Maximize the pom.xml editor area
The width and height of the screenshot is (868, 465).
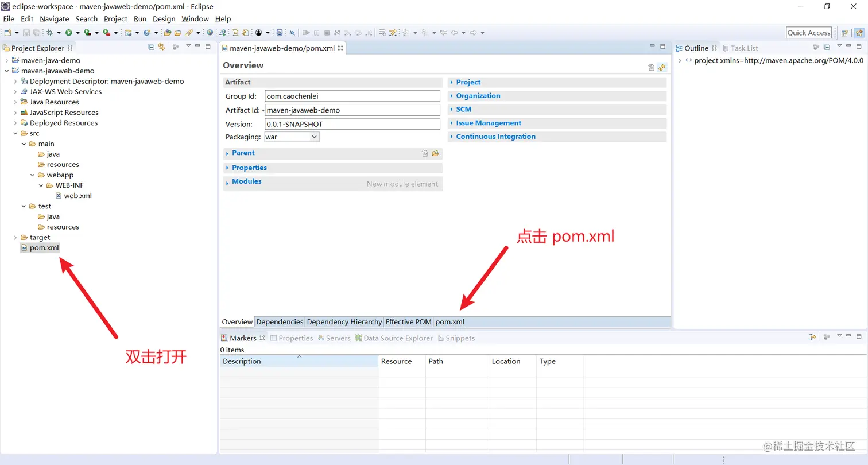[x=662, y=46]
